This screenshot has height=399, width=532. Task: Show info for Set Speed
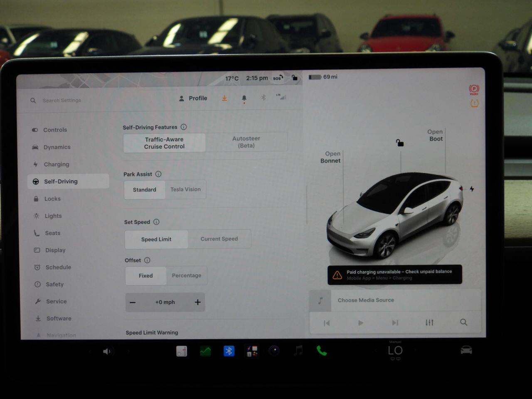(156, 222)
